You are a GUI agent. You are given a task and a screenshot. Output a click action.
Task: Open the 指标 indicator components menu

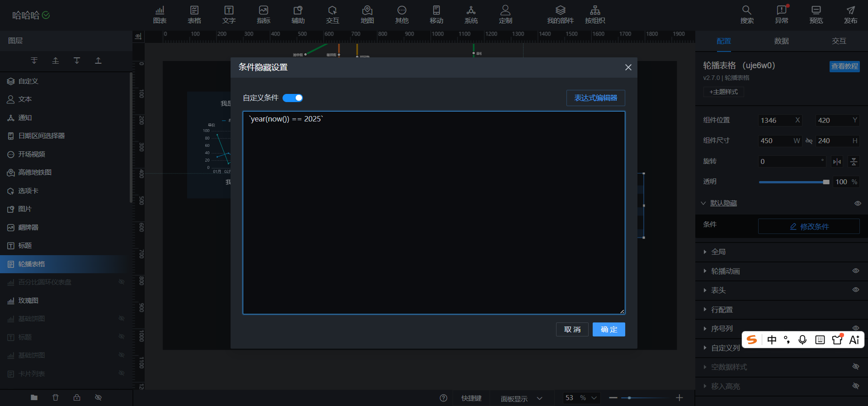pos(264,15)
